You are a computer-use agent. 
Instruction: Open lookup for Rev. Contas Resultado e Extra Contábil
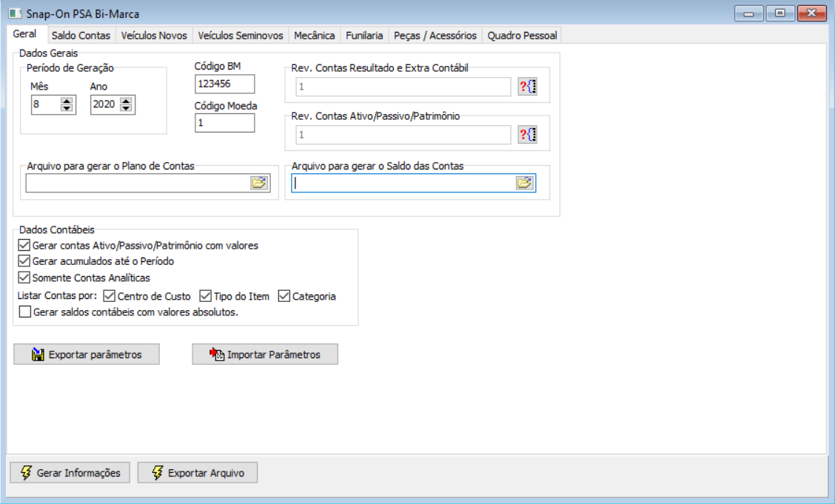coord(527,86)
